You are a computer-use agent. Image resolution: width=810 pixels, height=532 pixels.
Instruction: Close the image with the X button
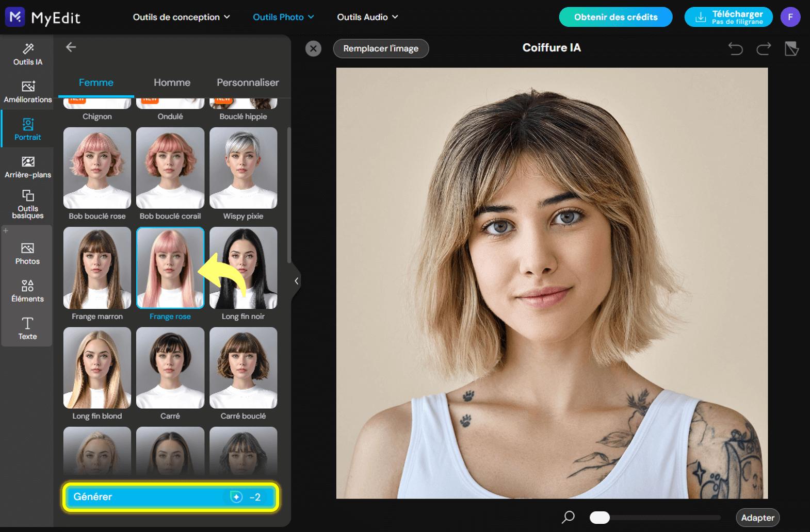pyautogui.click(x=313, y=48)
